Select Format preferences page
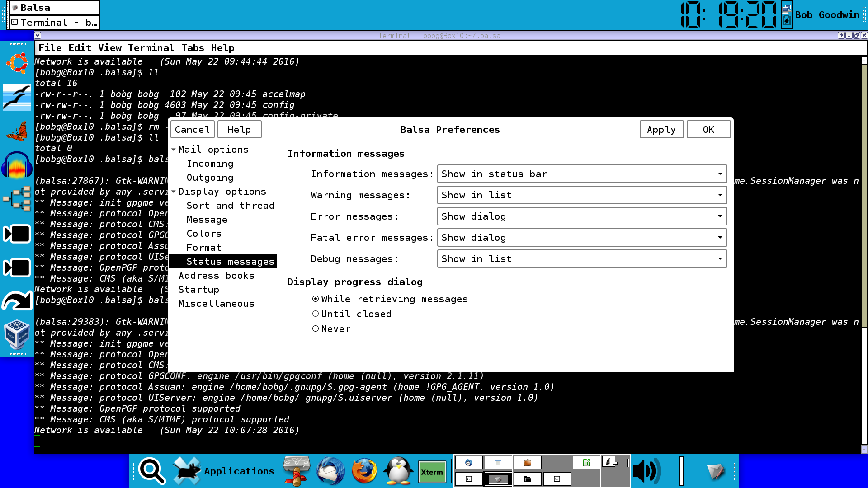 tap(204, 248)
